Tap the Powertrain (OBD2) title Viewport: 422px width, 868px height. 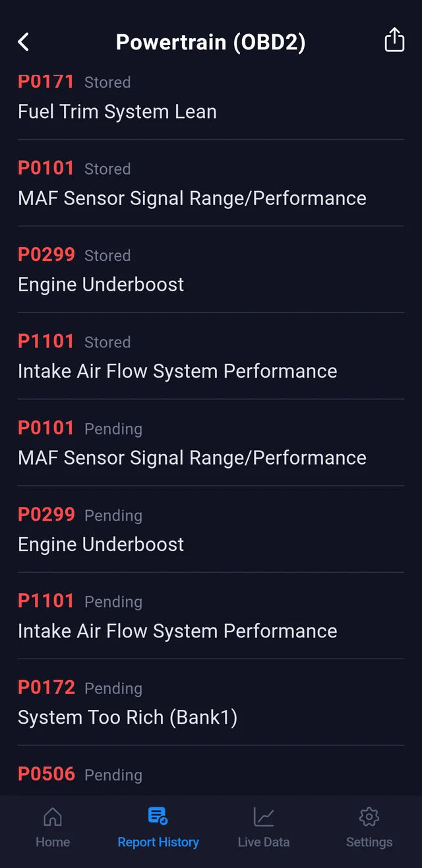pos(211,42)
